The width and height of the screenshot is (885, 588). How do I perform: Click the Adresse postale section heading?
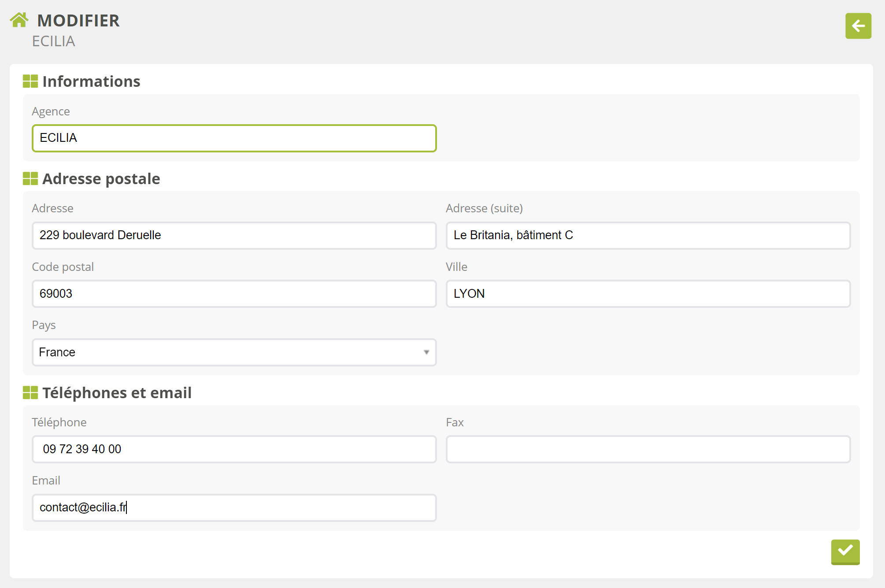point(101,179)
